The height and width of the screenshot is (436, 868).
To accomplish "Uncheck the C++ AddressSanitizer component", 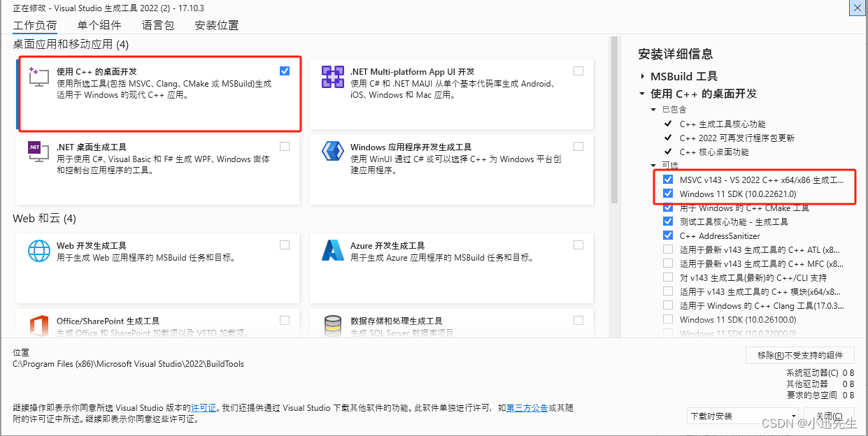I will [x=669, y=235].
